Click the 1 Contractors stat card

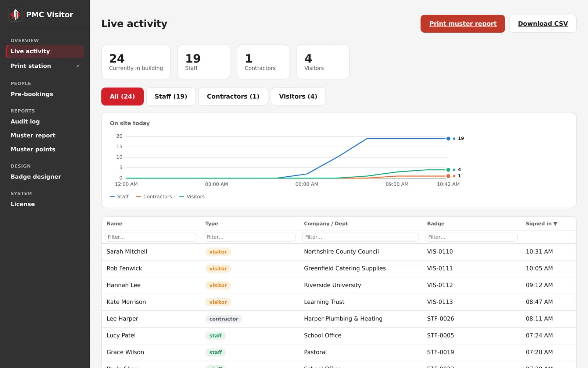click(263, 62)
